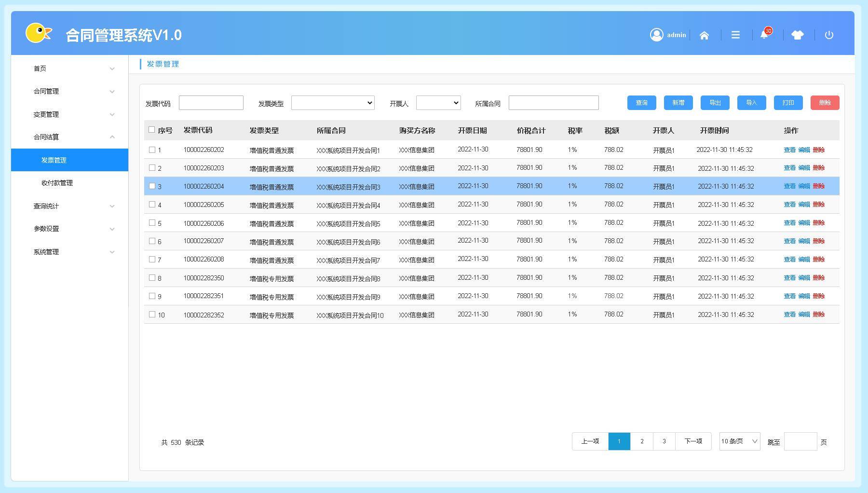Screen dimensions: 868x493
Task: Click the red 删除 toolbar button
Action: [825, 103]
